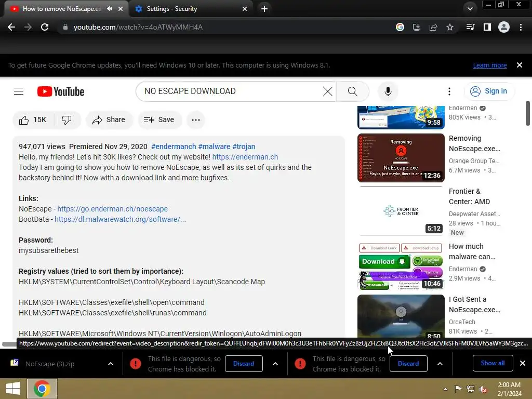Screen dimensions: 532x399
Task: Open the media controls icon
Action: pyautogui.click(x=470, y=27)
